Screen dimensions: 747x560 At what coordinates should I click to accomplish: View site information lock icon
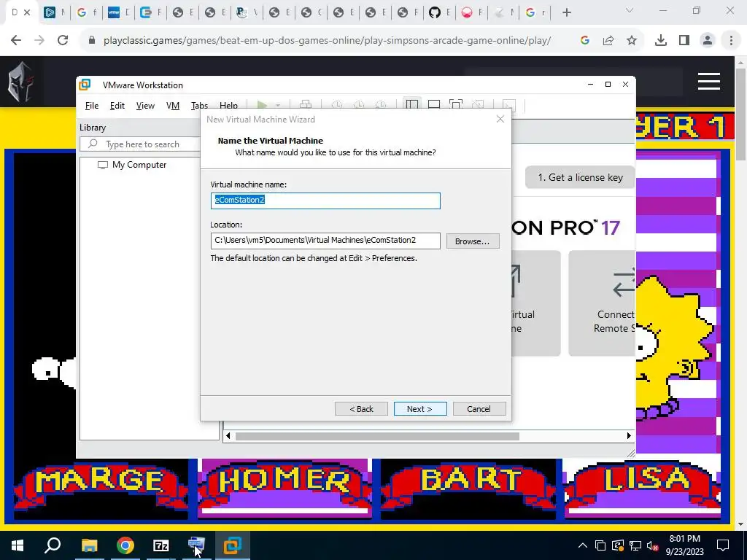click(92, 41)
